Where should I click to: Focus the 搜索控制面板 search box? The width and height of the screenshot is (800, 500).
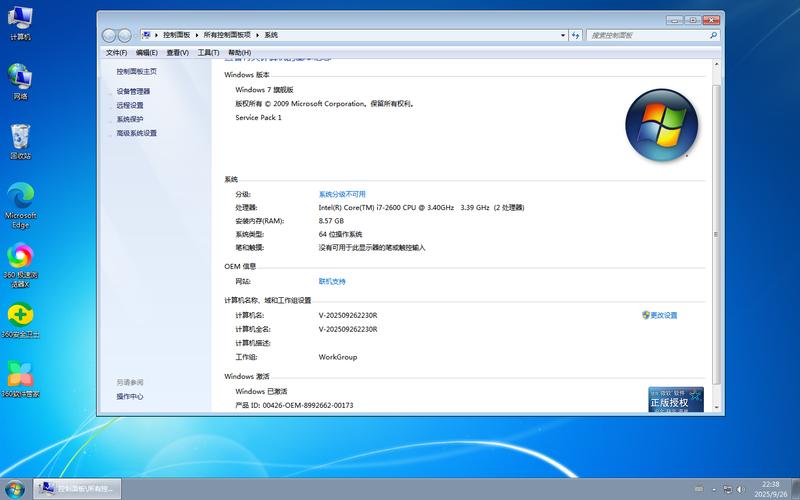648,35
